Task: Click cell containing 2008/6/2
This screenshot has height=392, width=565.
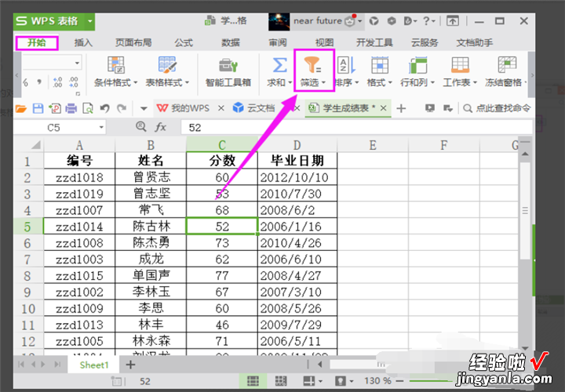Action: (297, 210)
